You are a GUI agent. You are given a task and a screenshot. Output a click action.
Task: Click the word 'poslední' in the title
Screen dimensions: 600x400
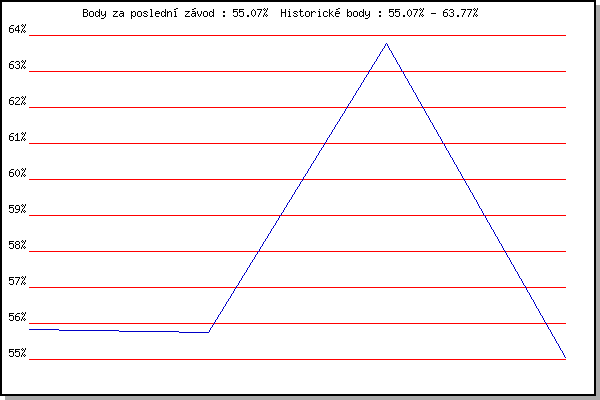pyautogui.click(x=154, y=13)
